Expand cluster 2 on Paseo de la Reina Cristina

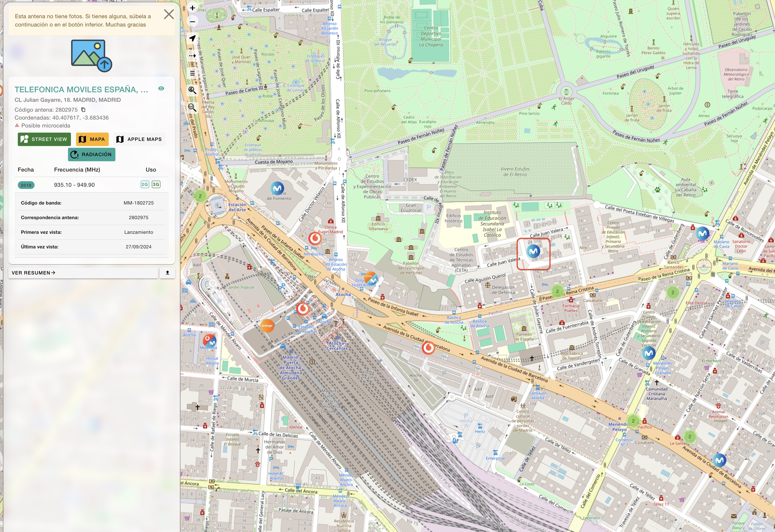(557, 291)
